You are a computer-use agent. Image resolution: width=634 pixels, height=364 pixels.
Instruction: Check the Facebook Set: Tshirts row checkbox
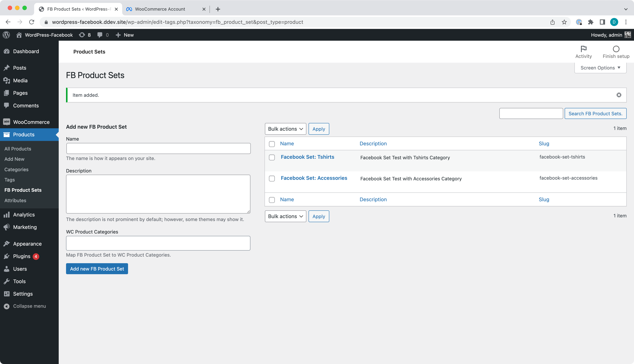[x=272, y=157]
